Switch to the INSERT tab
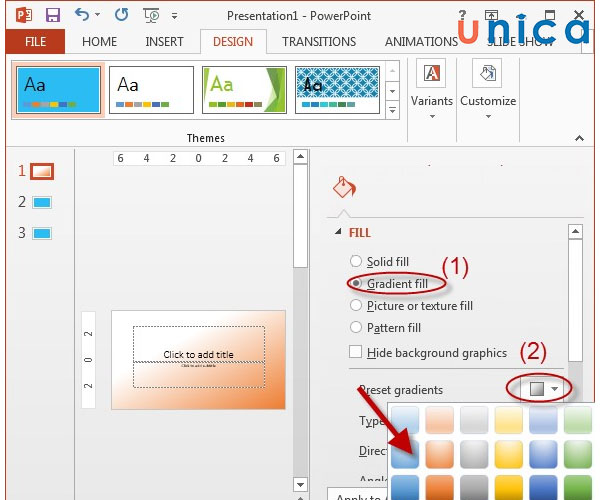This screenshot has width=600, height=500. pyautogui.click(x=164, y=41)
